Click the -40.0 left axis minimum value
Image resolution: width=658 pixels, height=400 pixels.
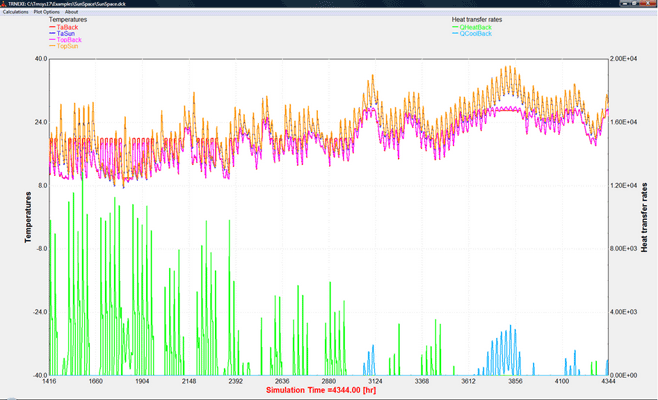point(40,375)
